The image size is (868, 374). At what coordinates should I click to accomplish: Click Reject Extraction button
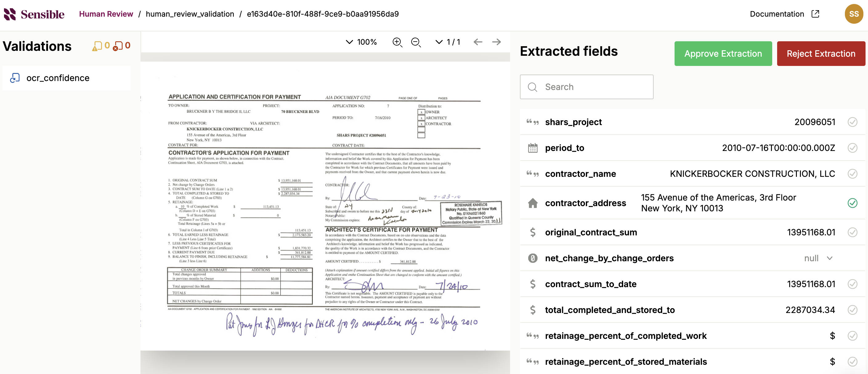821,54
